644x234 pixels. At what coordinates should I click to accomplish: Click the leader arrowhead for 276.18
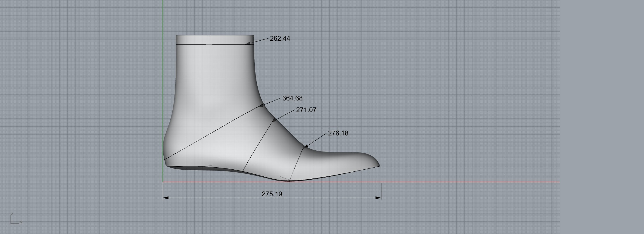(x=306, y=146)
